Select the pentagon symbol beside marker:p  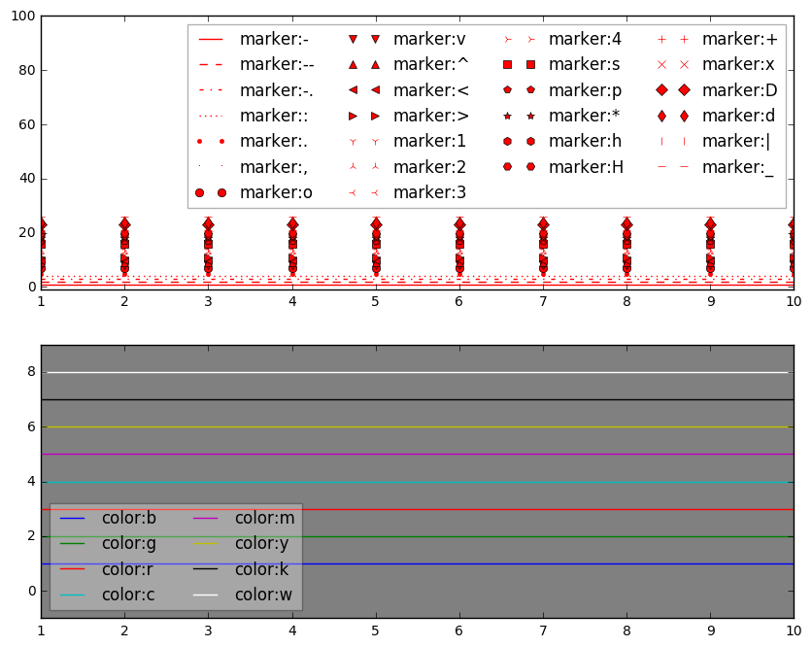point(507,90)
